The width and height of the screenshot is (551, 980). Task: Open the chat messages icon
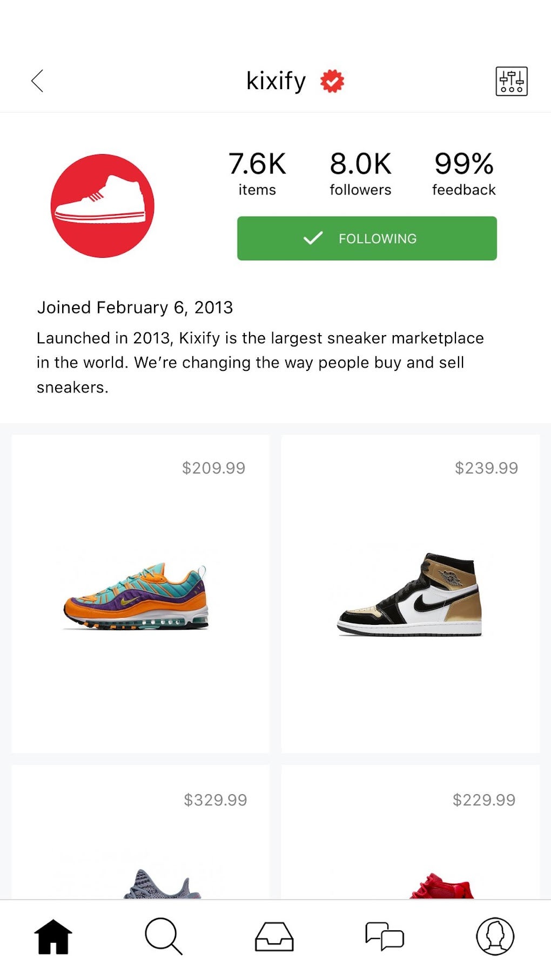384,936
